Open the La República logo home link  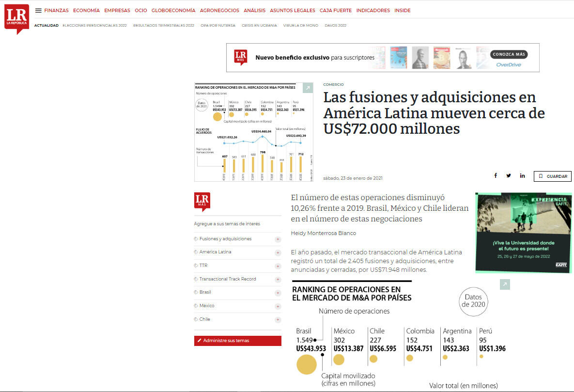click(x=17, y=18)
